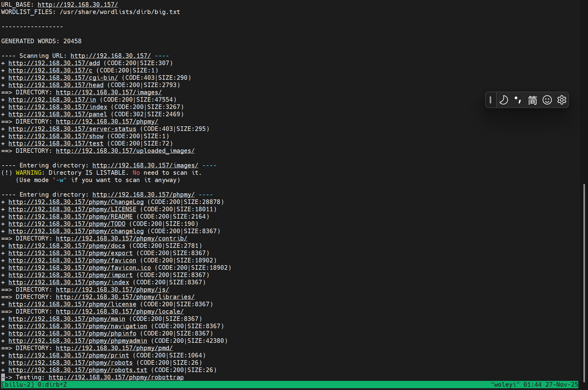Viewport: 588px width, 390px height.
Task: Open the server-status URL link
Action: click(72, 129)
